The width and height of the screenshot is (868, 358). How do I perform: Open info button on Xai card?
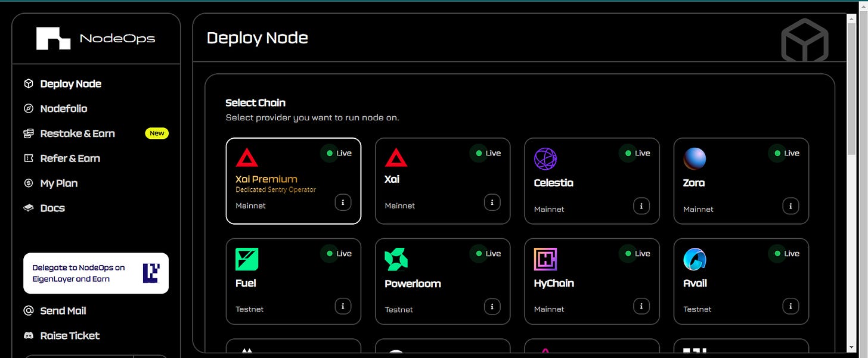pyautogui.click(x=492, y=203)
